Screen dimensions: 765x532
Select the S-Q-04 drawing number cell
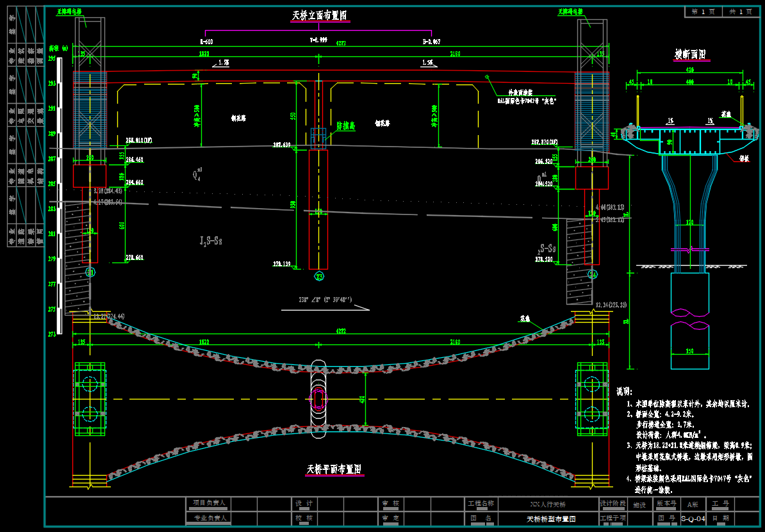[x=693, y=519]
